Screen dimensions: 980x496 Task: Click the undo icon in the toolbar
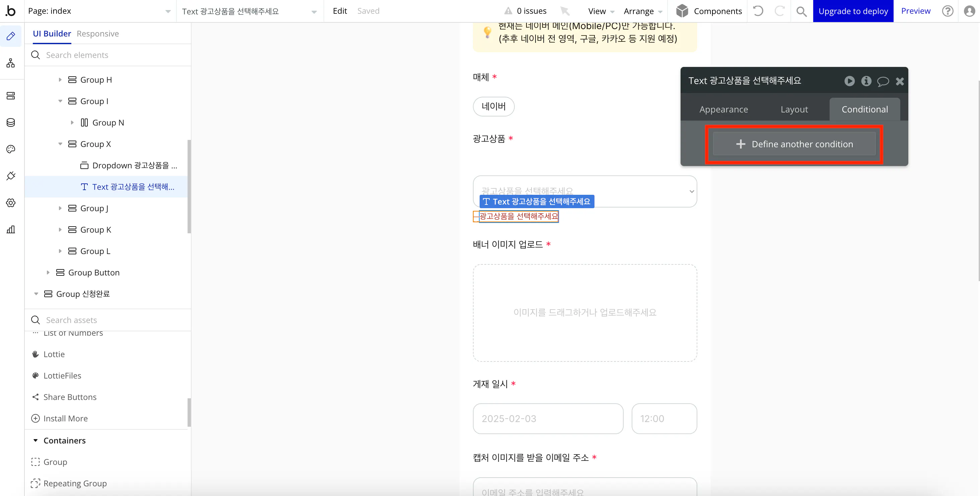click(758, 11)
